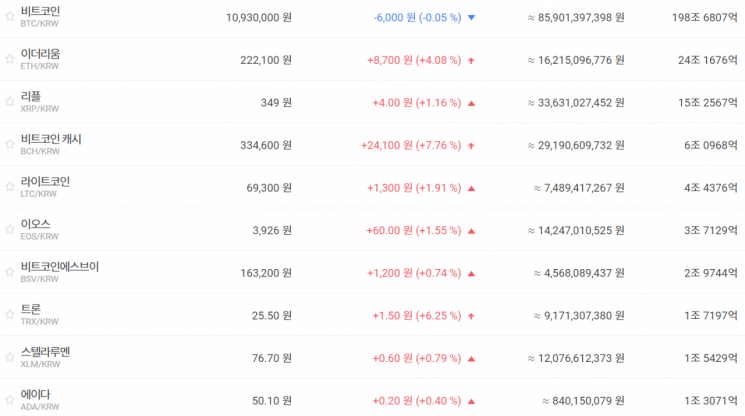Image resolution: width=745 pixels, height=416 pixels.
Task: Click the red up arrow for TRX
Action: [471, 316]
